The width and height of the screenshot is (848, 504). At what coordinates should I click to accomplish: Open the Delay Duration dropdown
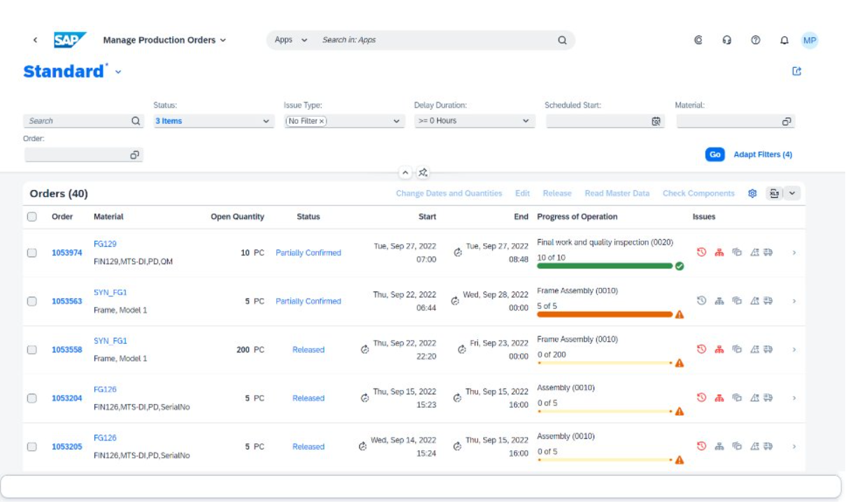(x=526, y=121)
